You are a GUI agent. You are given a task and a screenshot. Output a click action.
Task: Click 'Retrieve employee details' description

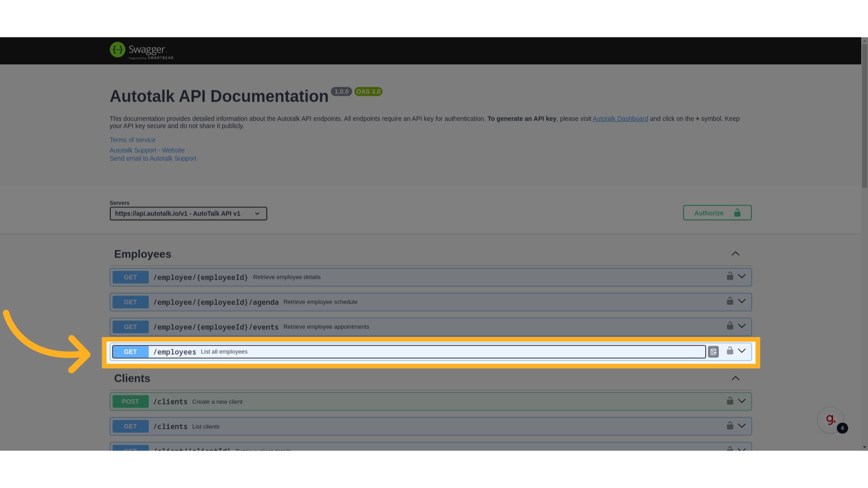pyautogui.click(x=287, y=277)
